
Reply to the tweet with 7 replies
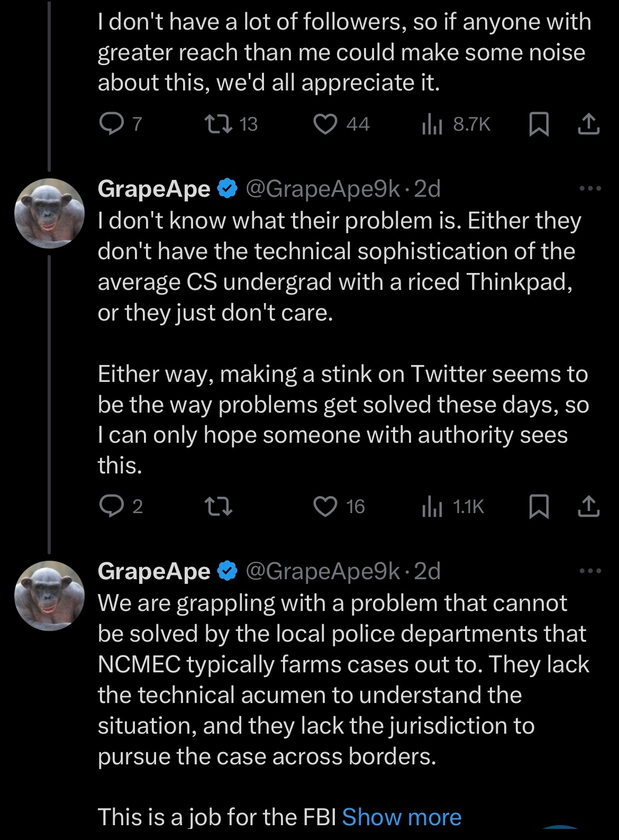point(111,124)
